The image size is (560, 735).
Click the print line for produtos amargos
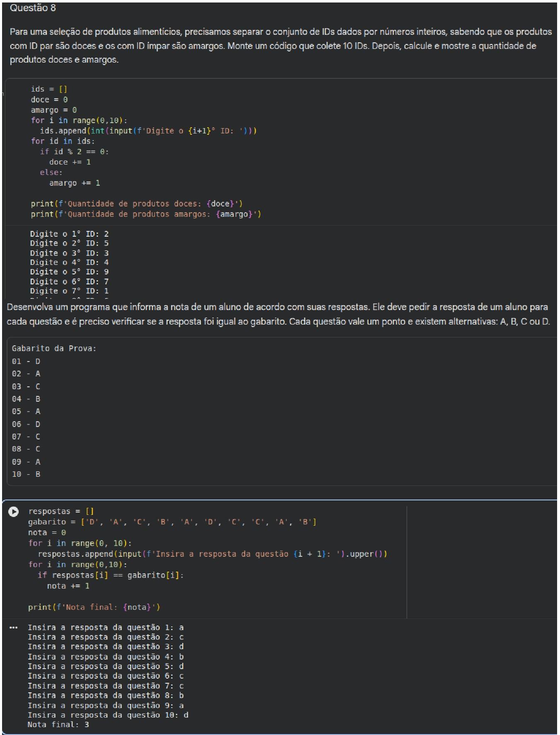146,214
